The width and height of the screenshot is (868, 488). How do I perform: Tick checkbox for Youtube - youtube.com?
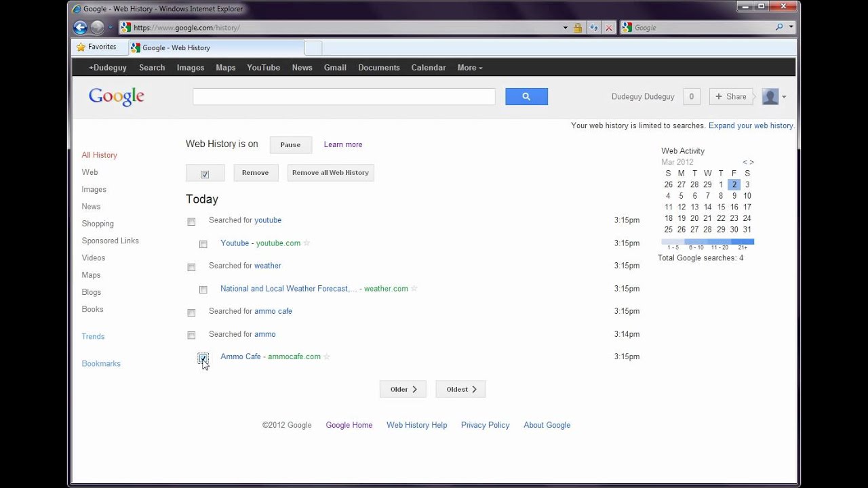pos(203,244)
